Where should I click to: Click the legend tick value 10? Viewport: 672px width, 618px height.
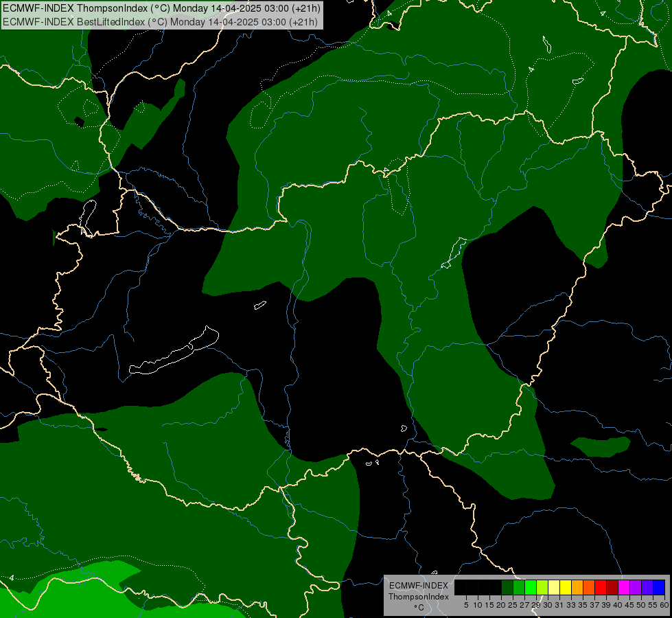[478, 605]
